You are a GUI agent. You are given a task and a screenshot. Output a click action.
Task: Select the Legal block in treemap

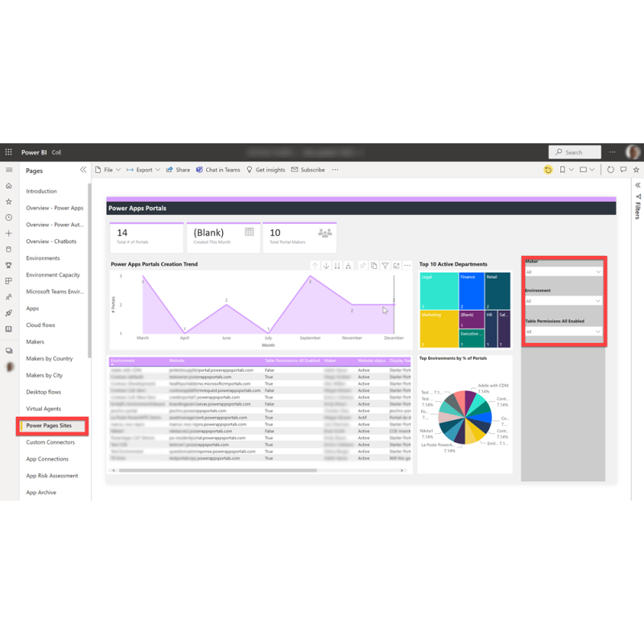(x=439, y=291)
